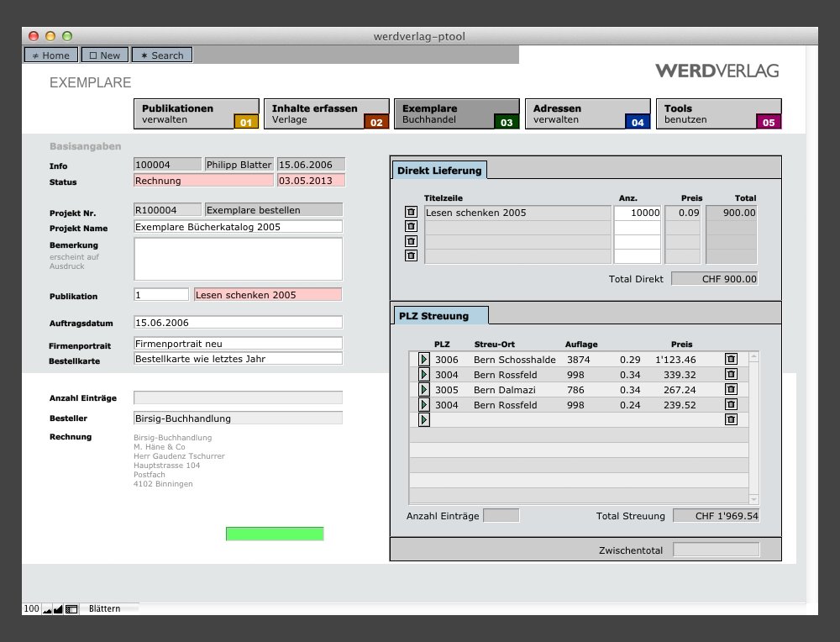
Task: Click the Anz. quantity field showing 10000
Action: (637, 213)
